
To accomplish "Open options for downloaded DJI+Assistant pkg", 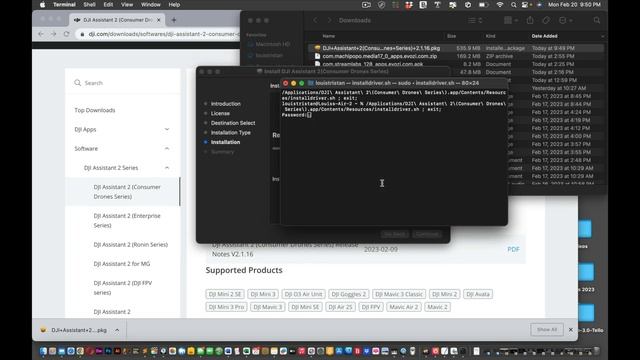I will pyautogui.click(x=117, y=330).
